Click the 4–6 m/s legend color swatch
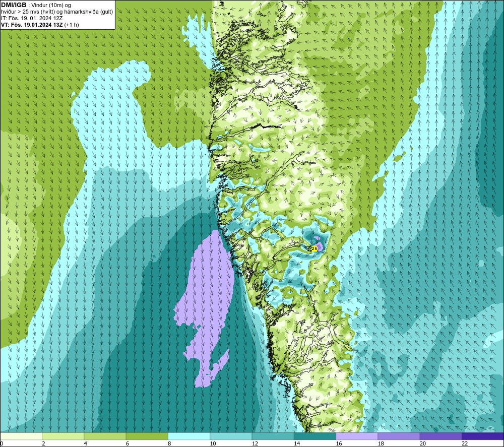 click(105, 436)
